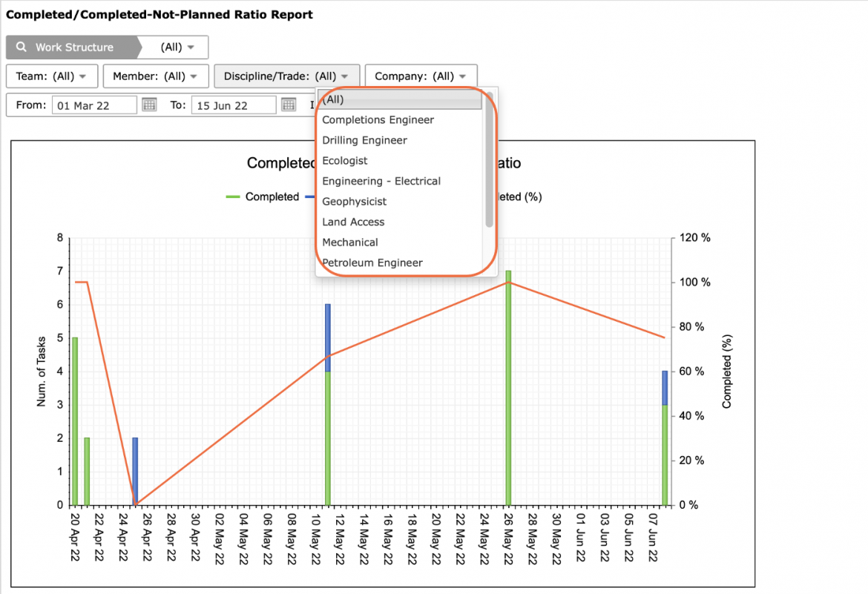
Task: Collapse the Discipline/Trade dropdown
Action: [286, 76]
